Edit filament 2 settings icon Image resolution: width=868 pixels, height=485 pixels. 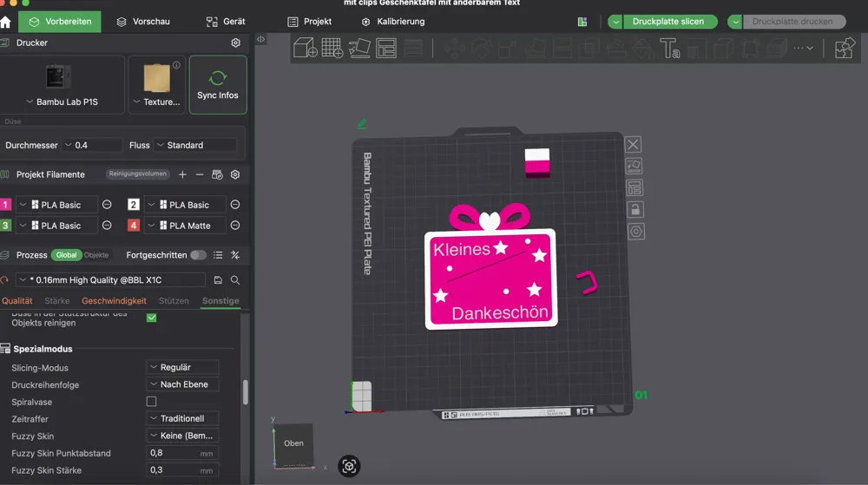tap(235, 205)
